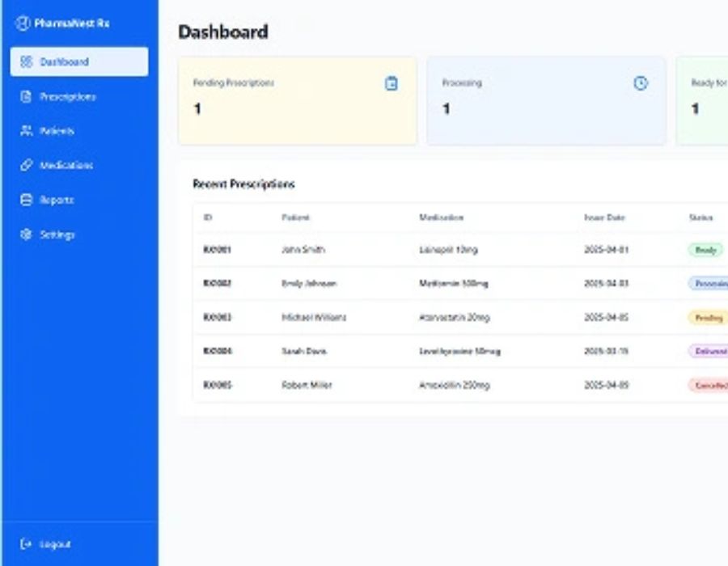Click the Reports icon in sidebar

[27, 200]
